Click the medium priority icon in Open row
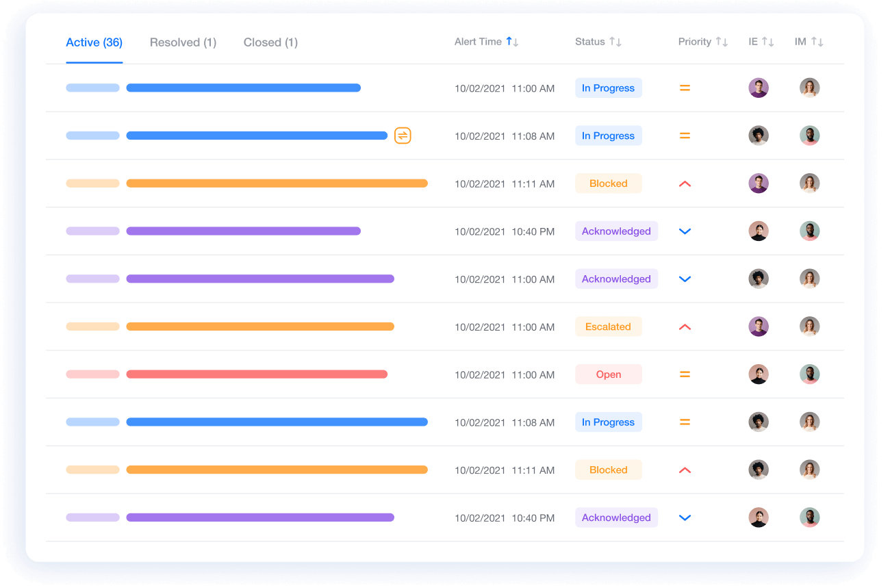Screen dimensions: 890x588 pos(685,374)
